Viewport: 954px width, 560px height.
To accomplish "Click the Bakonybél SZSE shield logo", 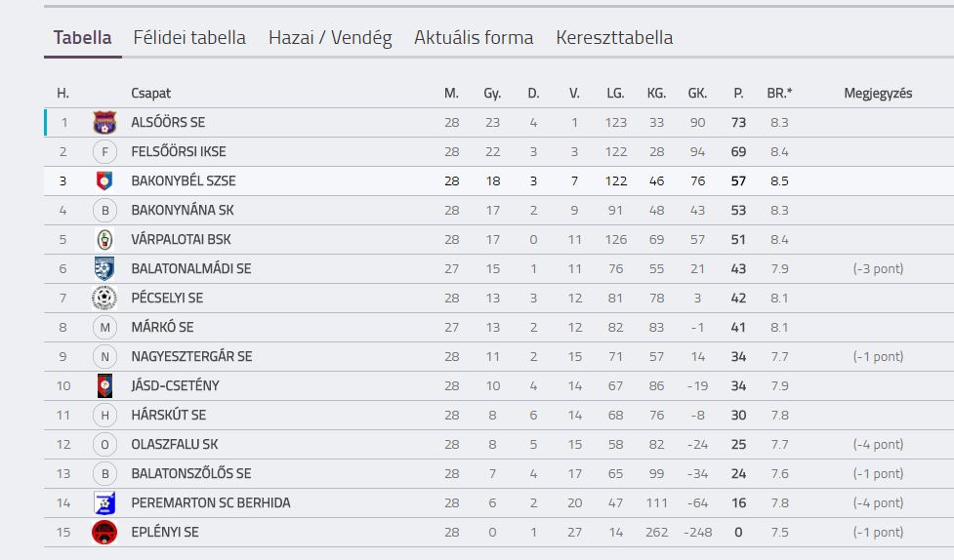I will (x=104, y=180).
